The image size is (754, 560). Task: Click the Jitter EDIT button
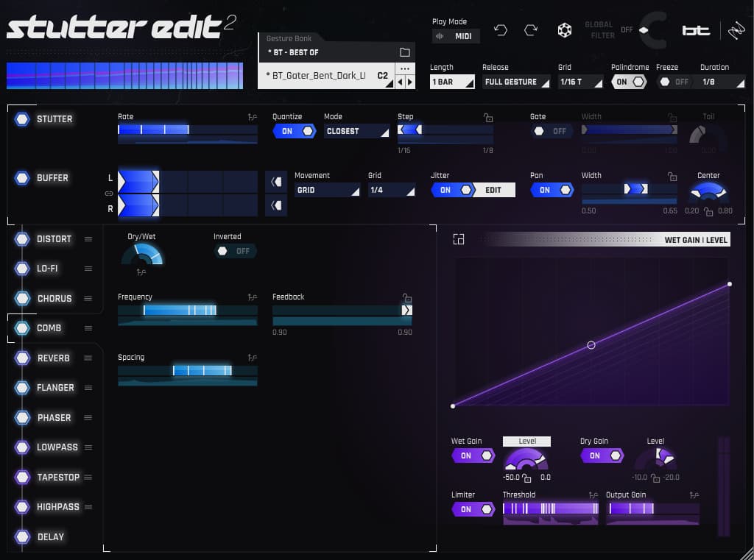493,190
